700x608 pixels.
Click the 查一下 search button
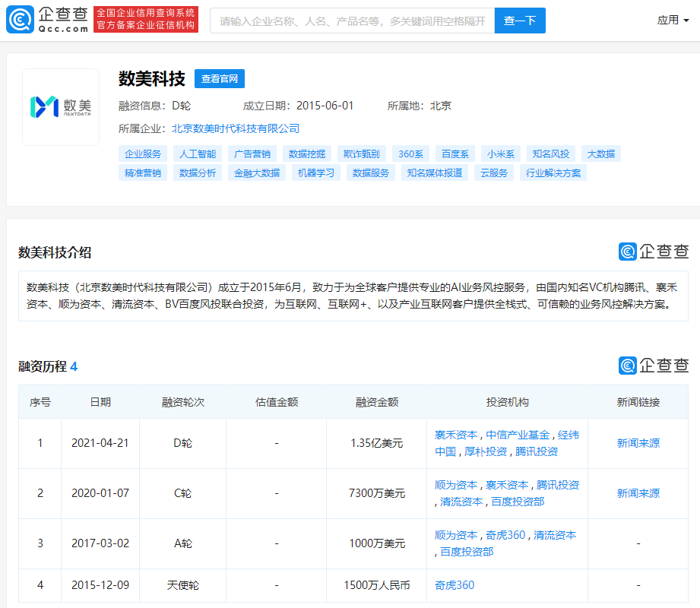click(520, 21)
